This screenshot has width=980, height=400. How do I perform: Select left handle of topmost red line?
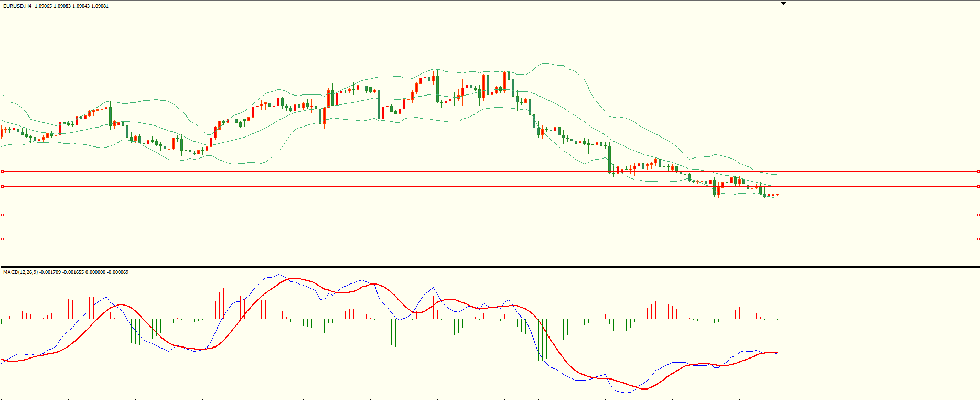click(2, 171)
